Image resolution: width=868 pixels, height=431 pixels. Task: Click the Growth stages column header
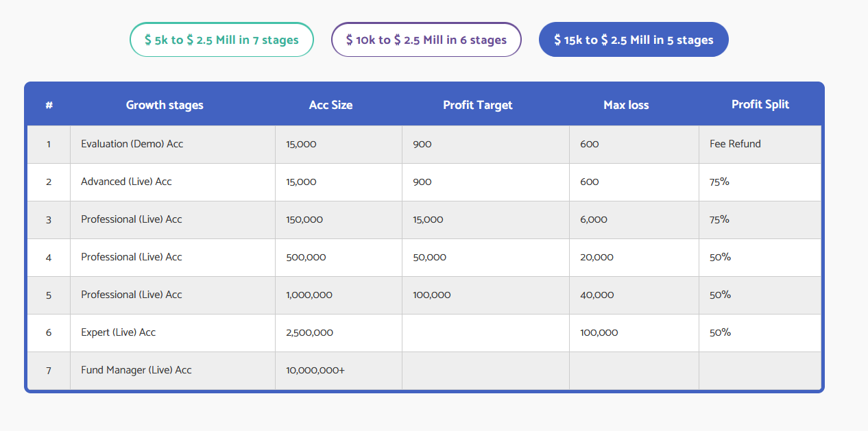point(165,105)
